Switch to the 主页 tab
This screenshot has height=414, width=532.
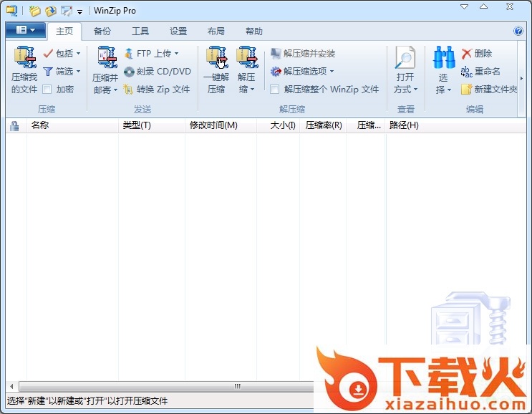tap(64, 32)
